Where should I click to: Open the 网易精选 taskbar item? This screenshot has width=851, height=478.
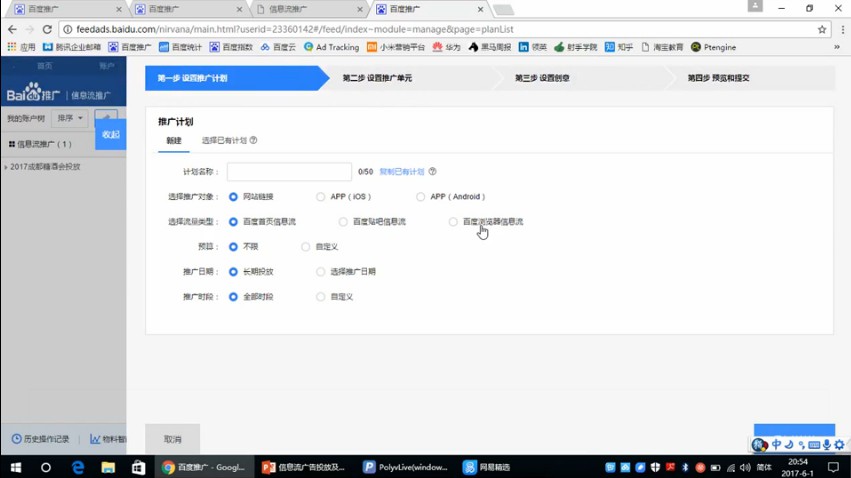tap(487, 467)
